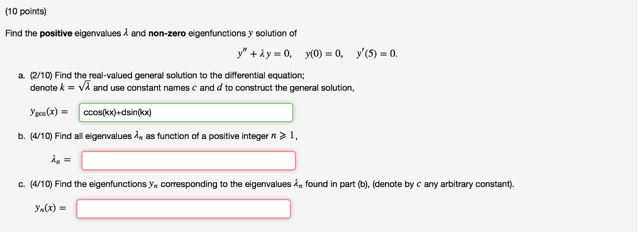The height and width of the screenshot is (232, 644).
Task: Click the "(10 points)" header text
Action: [26, 12]
